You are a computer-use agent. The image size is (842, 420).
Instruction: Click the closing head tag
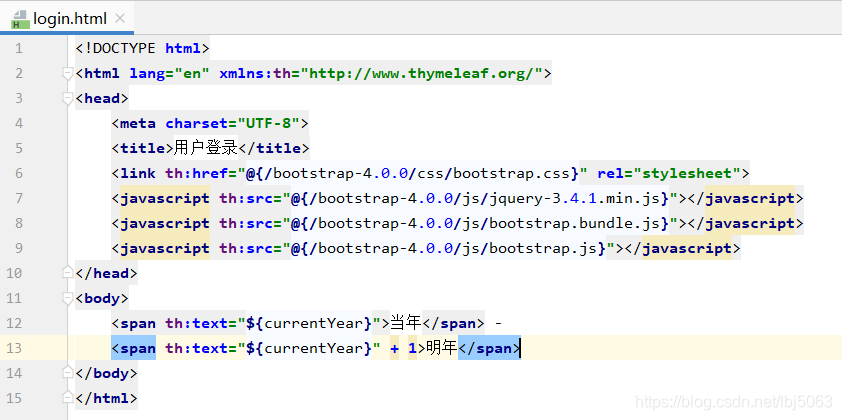pyautogui.click(x=106, y=273)
